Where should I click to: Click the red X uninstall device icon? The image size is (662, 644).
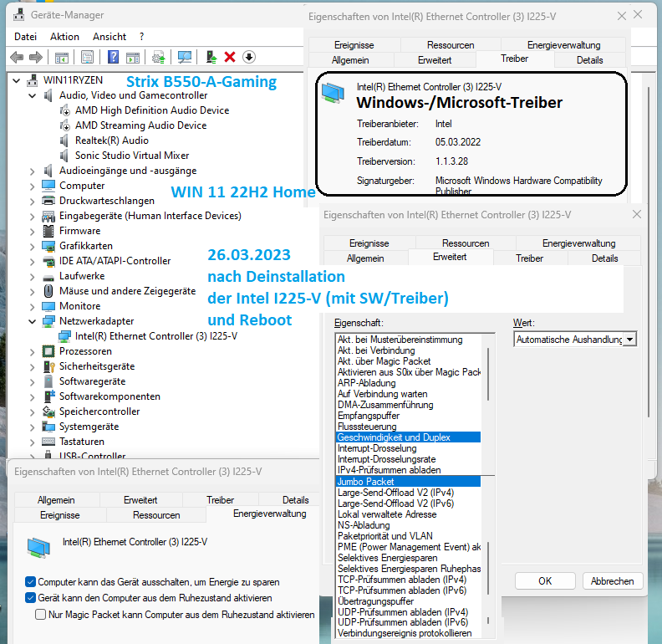(x=230, y=57)
